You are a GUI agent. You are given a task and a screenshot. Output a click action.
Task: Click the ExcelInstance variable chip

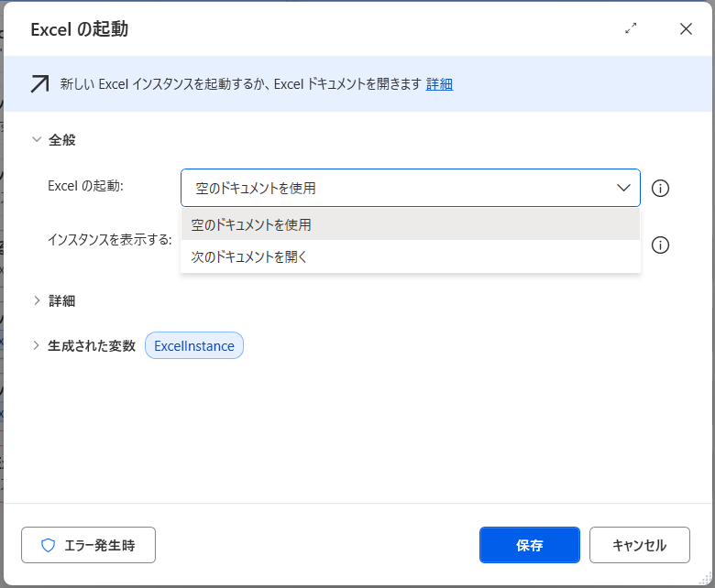[x=193, y=345]
